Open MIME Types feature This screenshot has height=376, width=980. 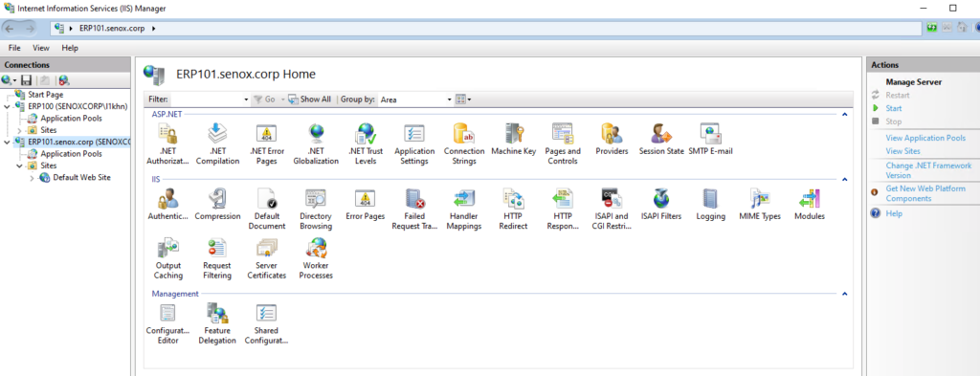[760, 204]
